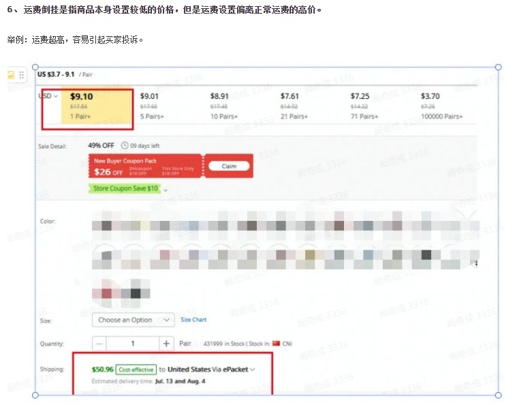Click the China flag icon in stock info
This screenshot has height=405, width=532.
[276, 344]
